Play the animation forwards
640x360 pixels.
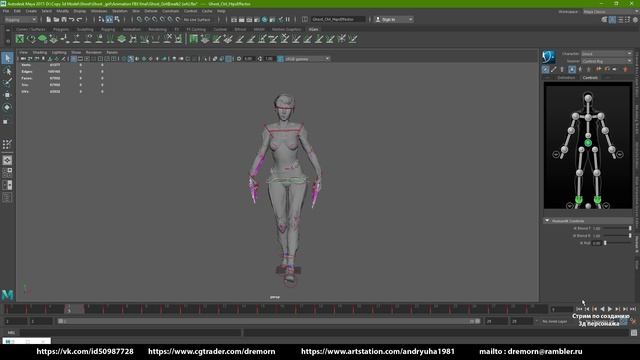pyautogui.click(x=610, y=309)
